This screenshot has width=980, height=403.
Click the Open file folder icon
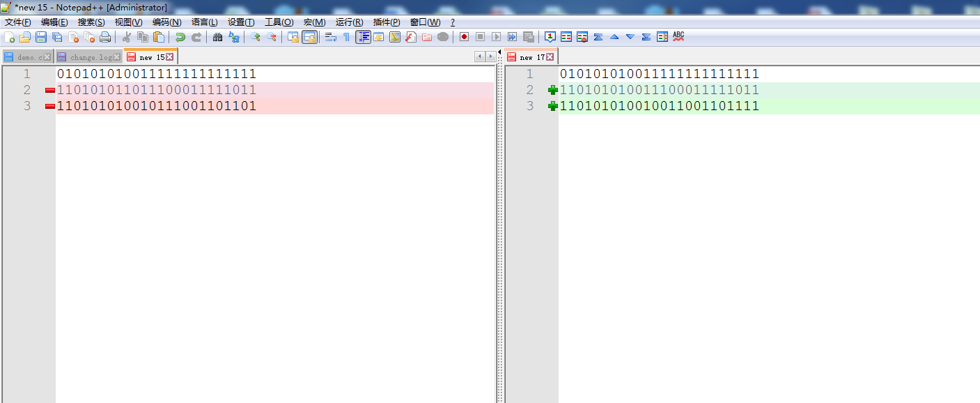(x=25, y=37)
